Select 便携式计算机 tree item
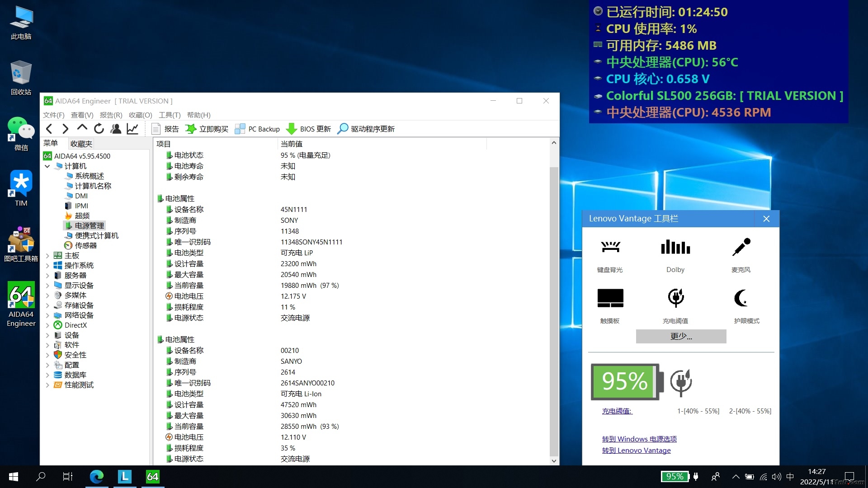 pos(91,236)
